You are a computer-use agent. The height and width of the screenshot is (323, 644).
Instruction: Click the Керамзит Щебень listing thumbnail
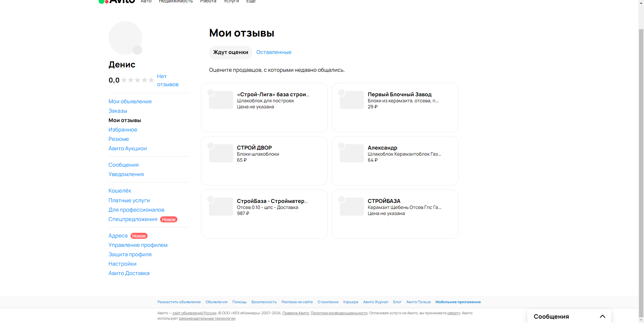[352, 207]
